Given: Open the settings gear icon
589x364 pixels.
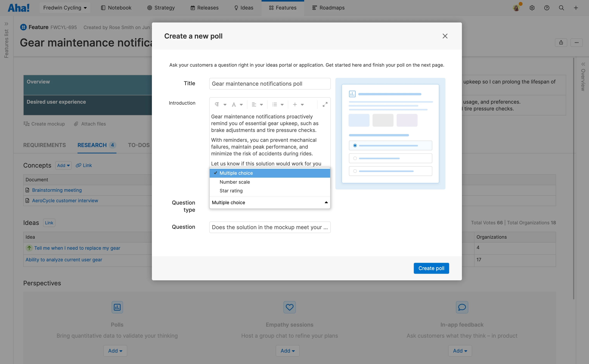Looking at the screenshot, I should pyautogui.click(x=532, y=8).
